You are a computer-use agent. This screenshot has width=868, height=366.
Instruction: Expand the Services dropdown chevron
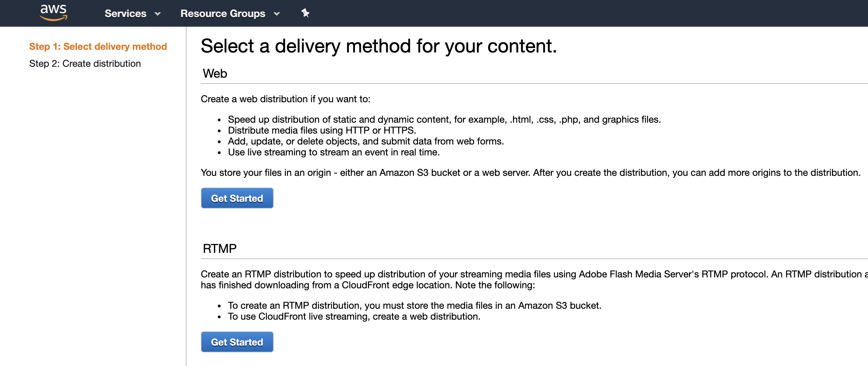point(157,14)
